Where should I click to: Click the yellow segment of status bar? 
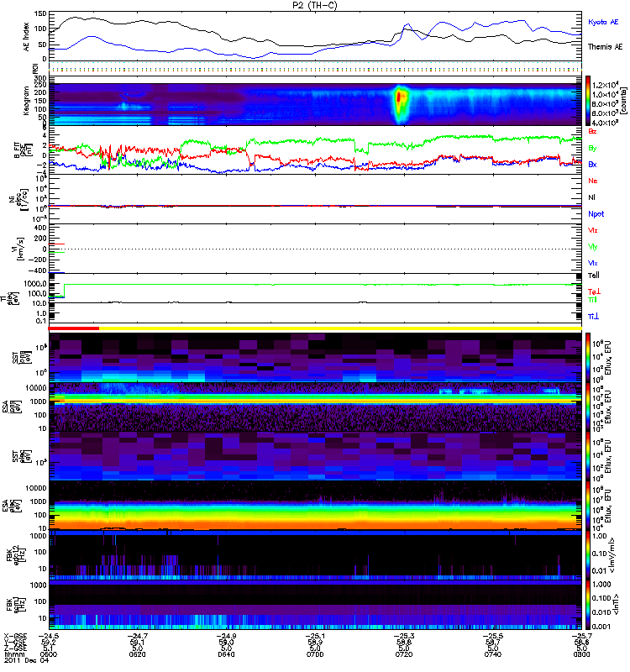point(340,328)
